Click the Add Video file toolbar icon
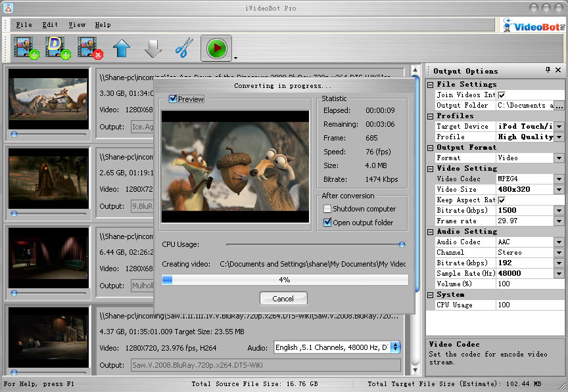The width and height of the screenshot is (568, 392). 26,48
